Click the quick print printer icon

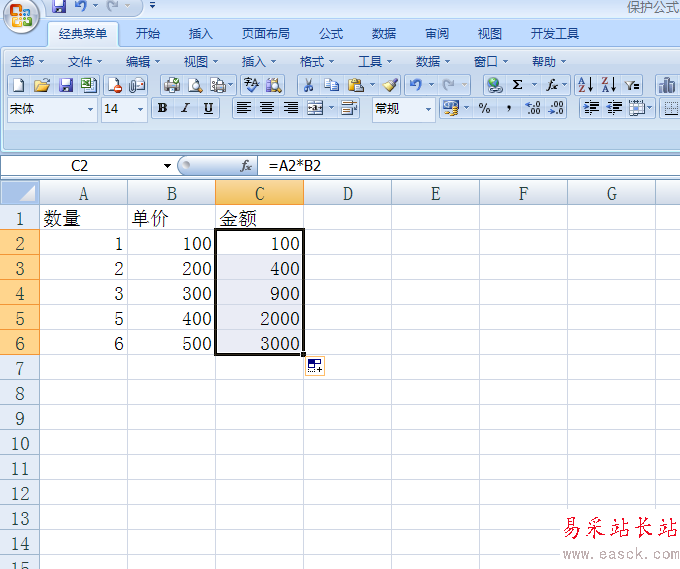(x=172, y=85)
